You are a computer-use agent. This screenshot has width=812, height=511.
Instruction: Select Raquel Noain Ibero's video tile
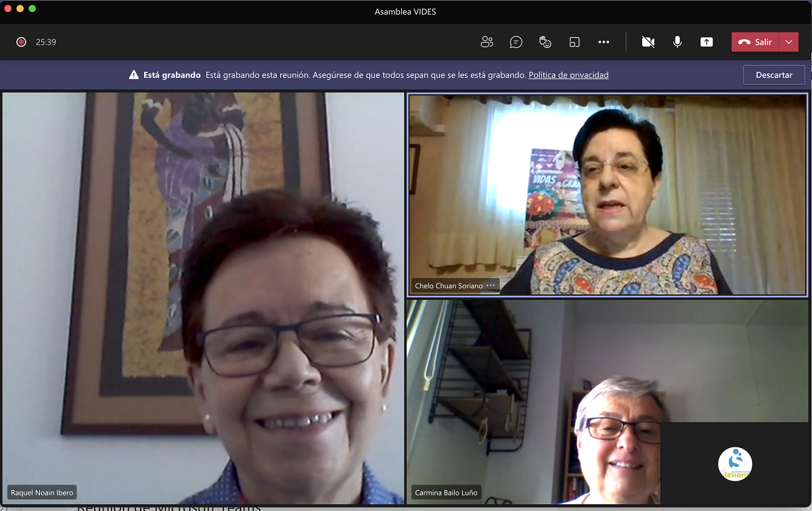pyautogui.click(x=203, y=298)
